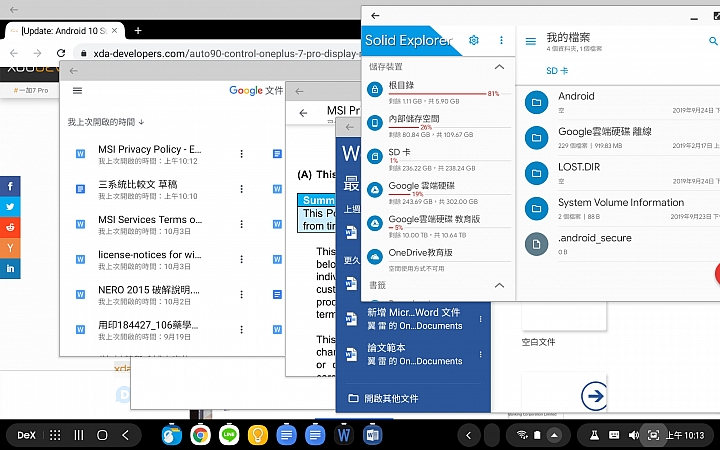Share page on Twitter
The height and width of the screenshot is (450, 720).
point(10,207)
